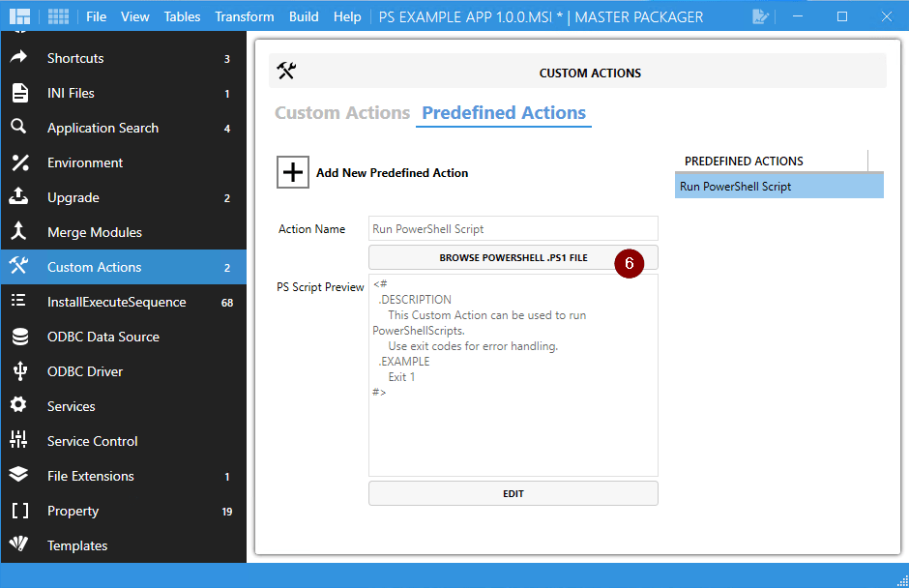Screen dimensions: 909x588
Task: Open the Transform menu
Action: [244, 15]
